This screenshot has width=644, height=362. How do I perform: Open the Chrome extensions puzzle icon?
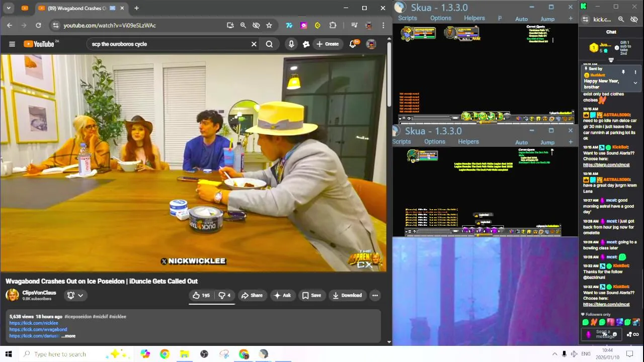coord(333,25)
